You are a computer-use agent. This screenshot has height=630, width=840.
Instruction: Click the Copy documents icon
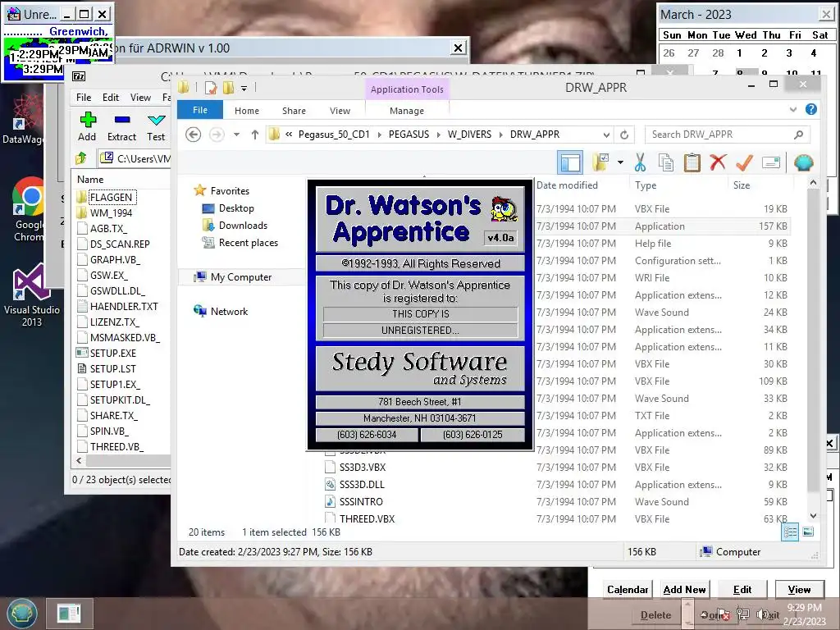coord(666,162)
